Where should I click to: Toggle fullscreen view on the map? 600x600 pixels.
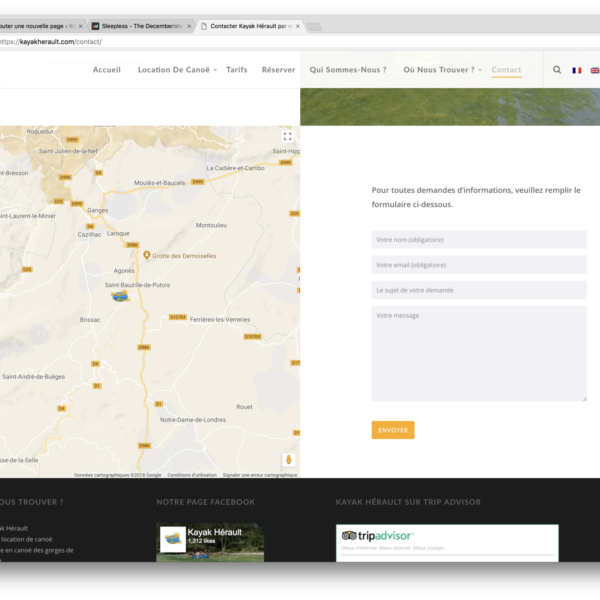pyautogui.click(x=287, y=137)
